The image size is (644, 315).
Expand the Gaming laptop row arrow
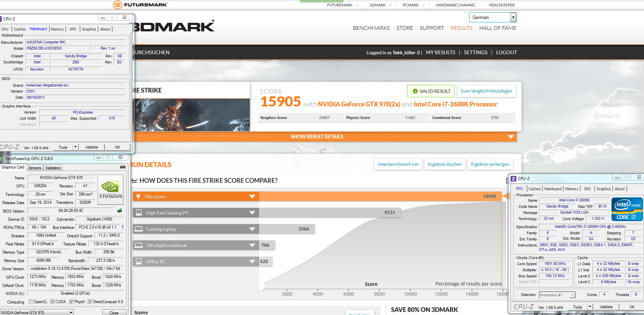pos(252,229)
